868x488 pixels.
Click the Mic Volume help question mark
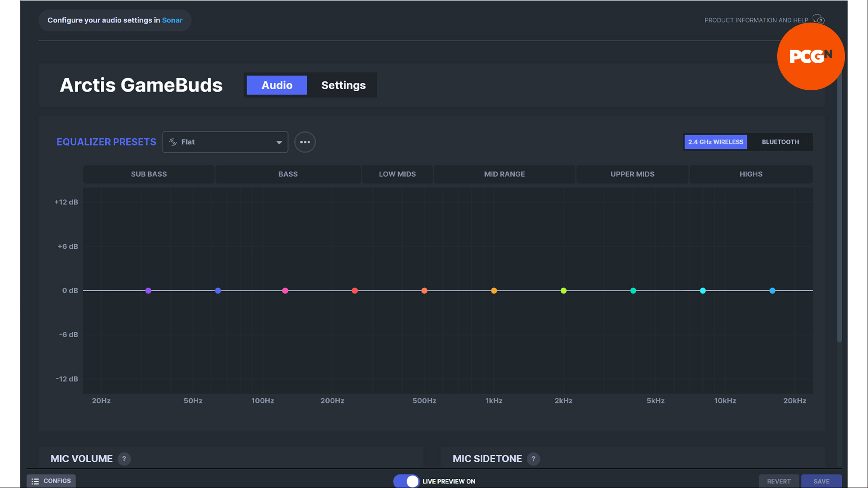tap(124, 459)
